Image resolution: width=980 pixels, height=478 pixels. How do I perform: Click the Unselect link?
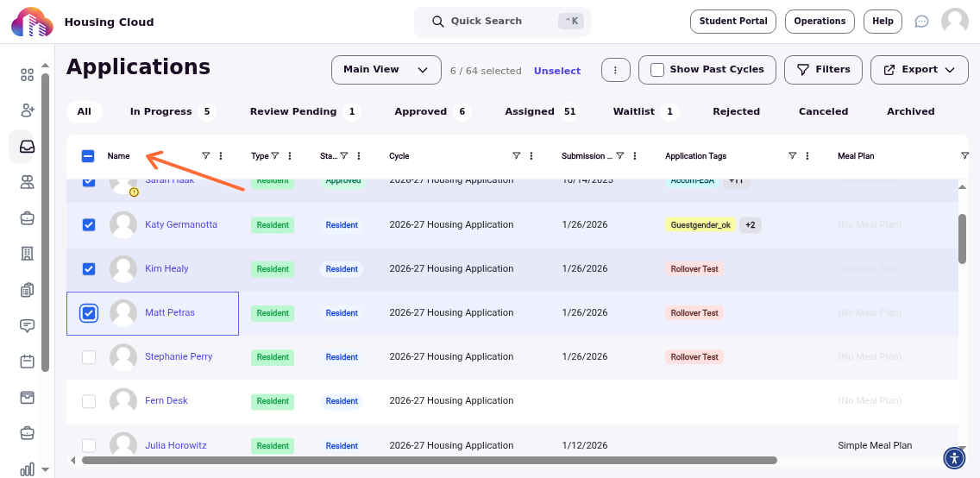click(x=557, y=71)
